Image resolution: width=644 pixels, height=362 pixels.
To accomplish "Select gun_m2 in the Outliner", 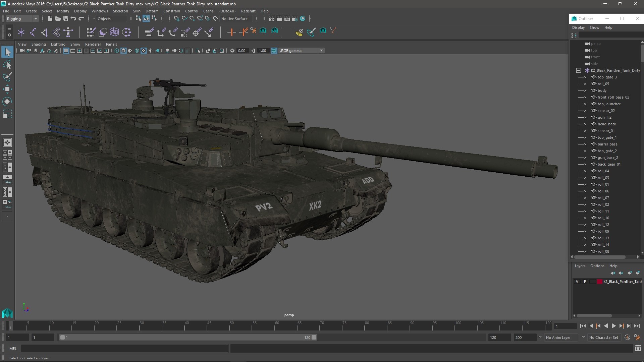I will coord(604,117).
